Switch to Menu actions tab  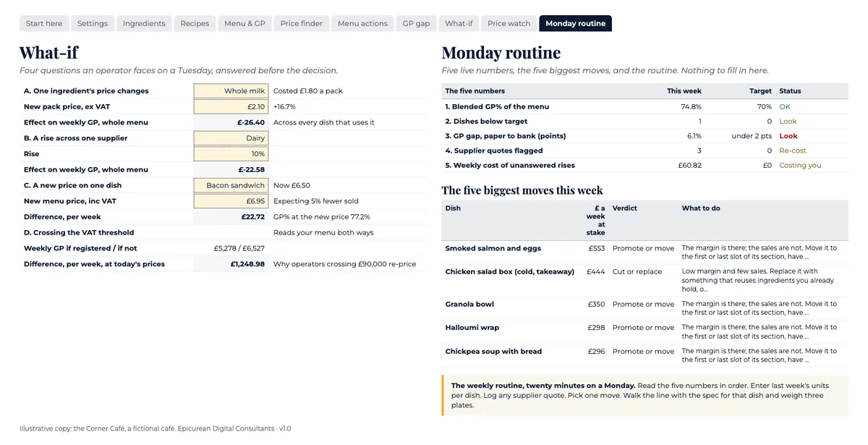(x=362, y=23)
